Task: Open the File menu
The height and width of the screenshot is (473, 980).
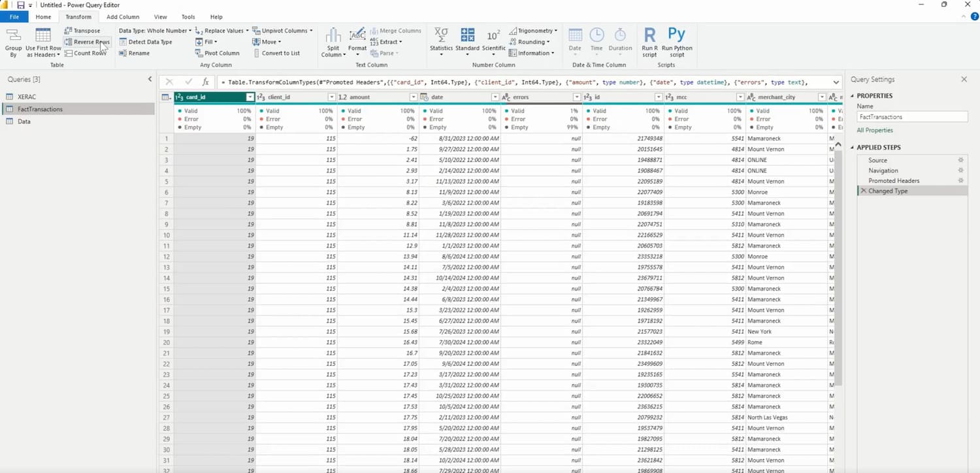Action: (x=14, y=17)
